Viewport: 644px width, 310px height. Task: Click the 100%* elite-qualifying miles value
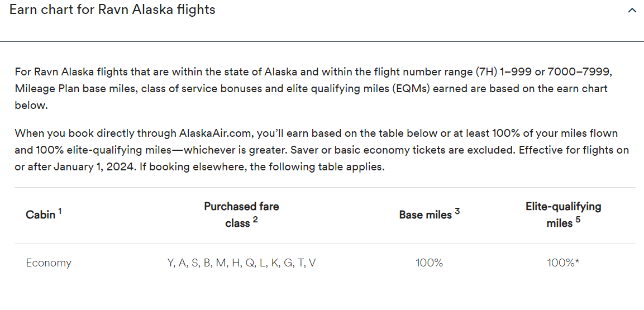coord(562,263)
